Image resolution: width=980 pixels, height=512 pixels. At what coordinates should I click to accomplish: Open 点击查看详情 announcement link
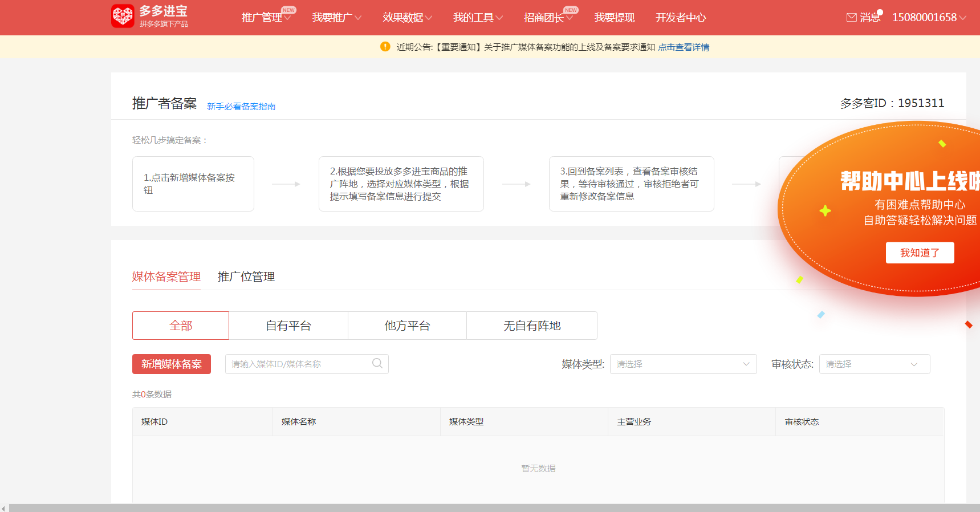click(x=684, y=47)
